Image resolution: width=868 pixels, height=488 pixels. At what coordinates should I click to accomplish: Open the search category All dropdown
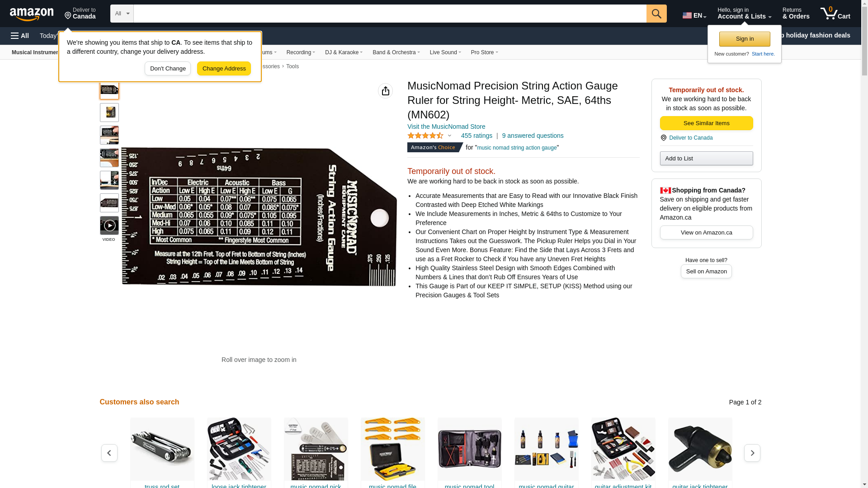click(x=122, y=14)
